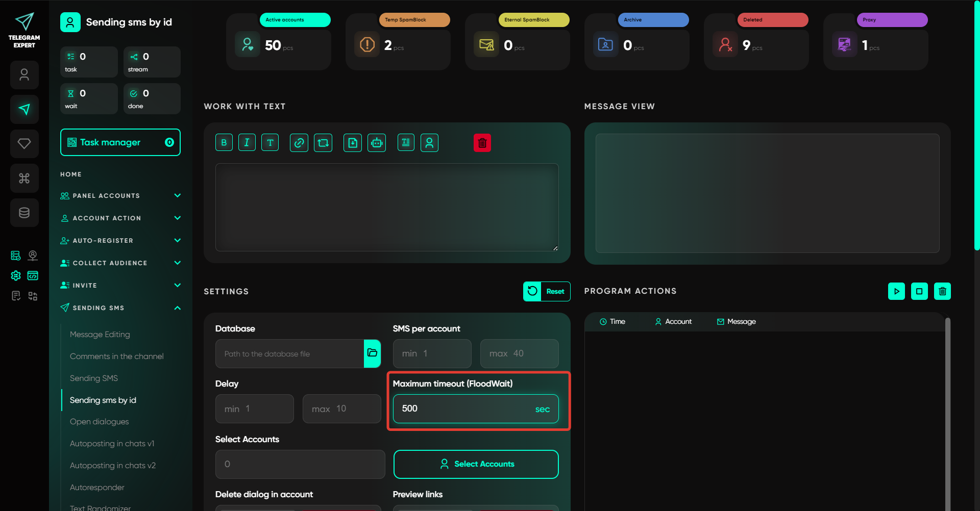Viewport: 980px width, 511px height.
Task: Open settings gear in the sidebar bottom
Action: [x=16, y=276]
